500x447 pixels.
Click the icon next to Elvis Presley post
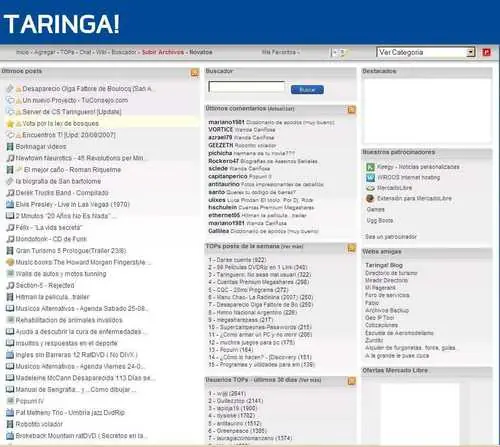(x=10, y=204)
